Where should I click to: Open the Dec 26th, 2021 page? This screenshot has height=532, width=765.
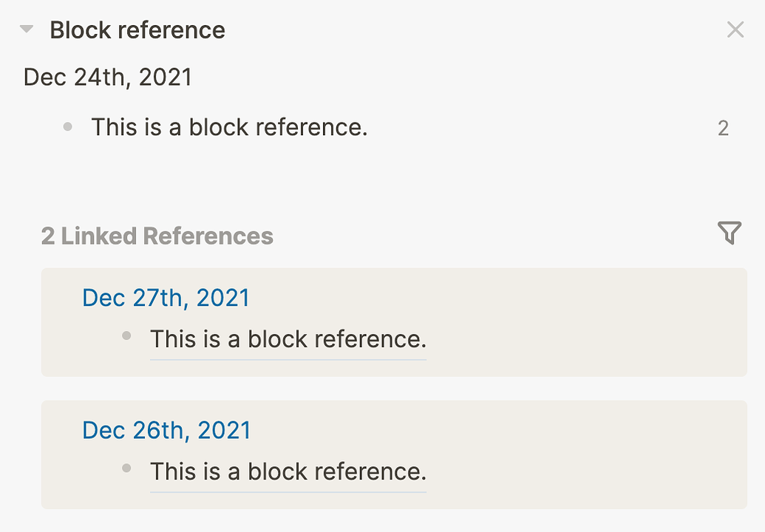click(166, 430)
